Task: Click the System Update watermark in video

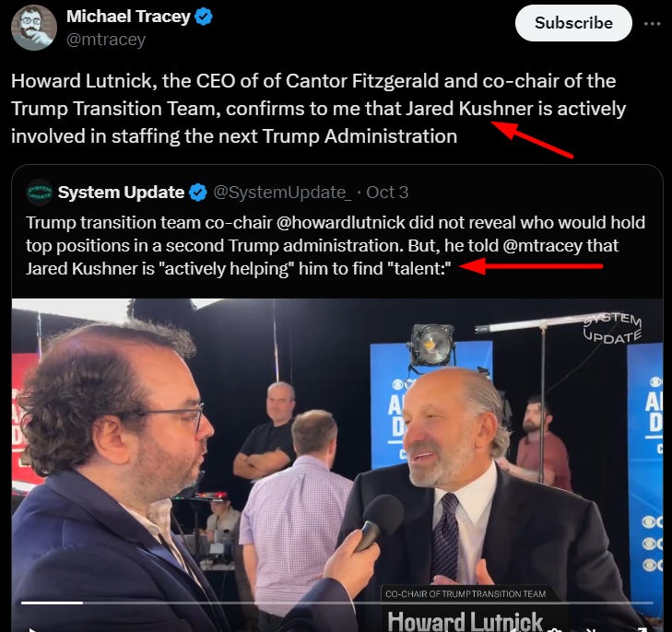Action: click(612, 328)
